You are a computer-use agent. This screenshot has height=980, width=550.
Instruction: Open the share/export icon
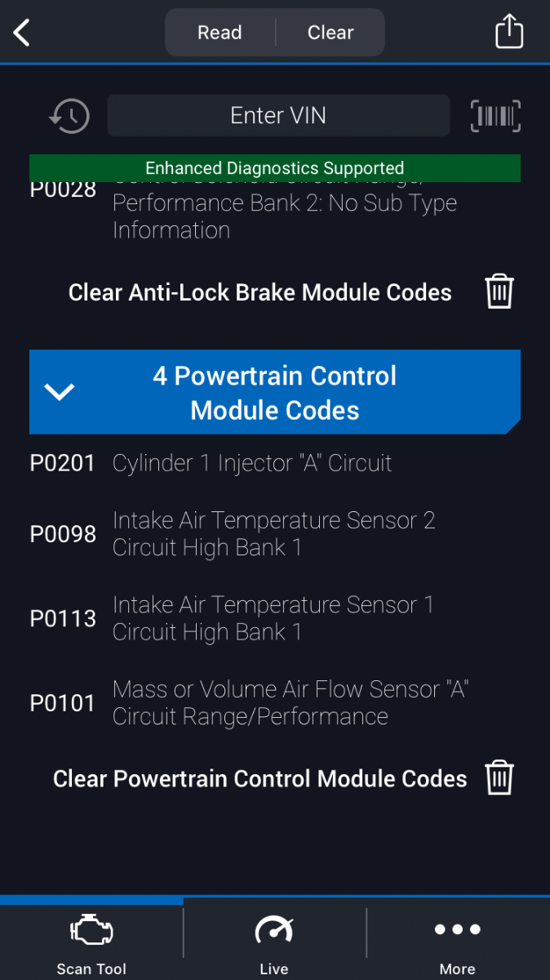coord(509,33)
